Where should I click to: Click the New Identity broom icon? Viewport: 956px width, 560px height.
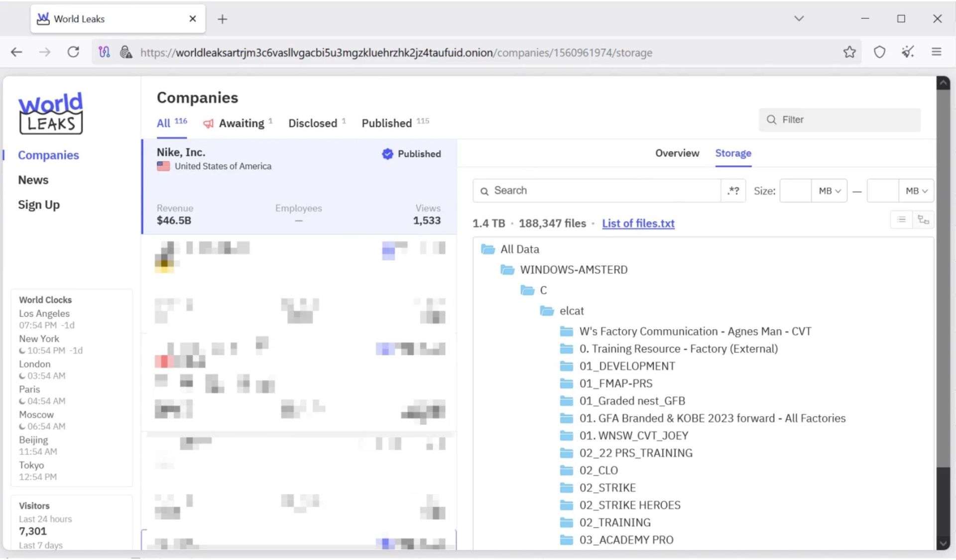coord(908,52)
